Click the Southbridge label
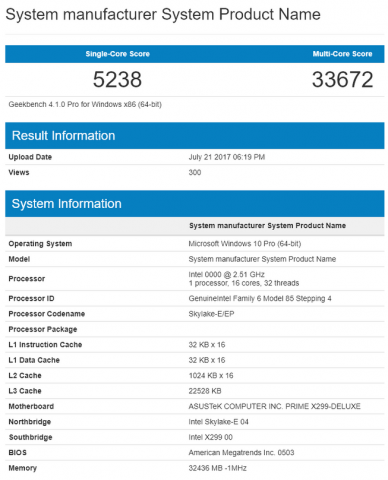 point(30,437)
